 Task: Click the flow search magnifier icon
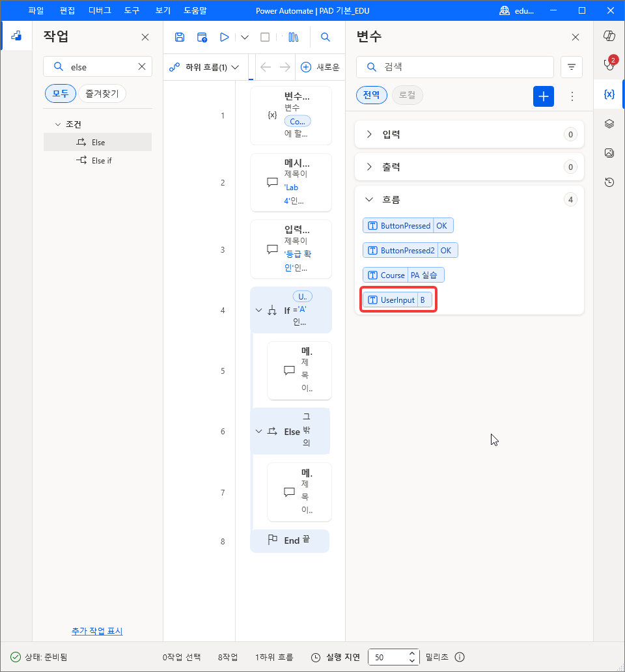(326, 37)
